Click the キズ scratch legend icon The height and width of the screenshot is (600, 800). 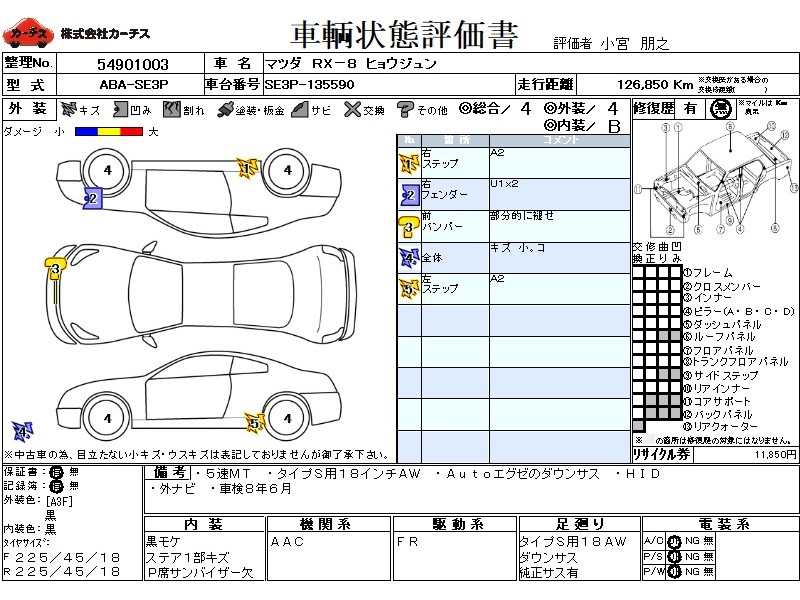tap(69, 109)
